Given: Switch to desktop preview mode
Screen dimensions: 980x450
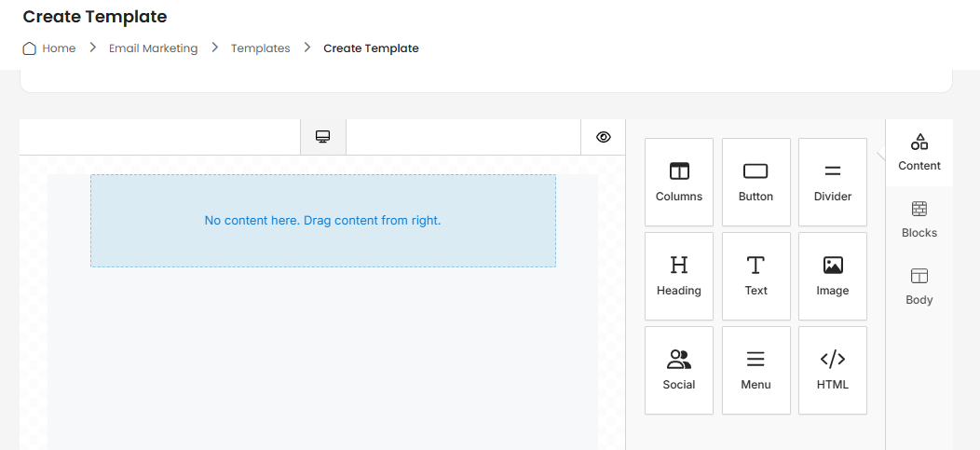Looking at the screenshot, I should [x=323, y=137].
